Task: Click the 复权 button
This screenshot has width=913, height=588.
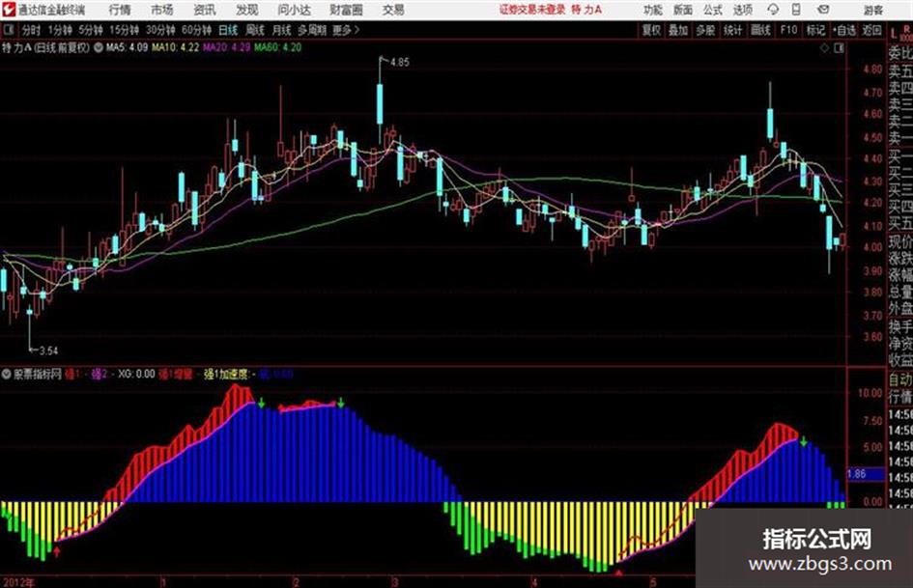Action: coord(651,30)
